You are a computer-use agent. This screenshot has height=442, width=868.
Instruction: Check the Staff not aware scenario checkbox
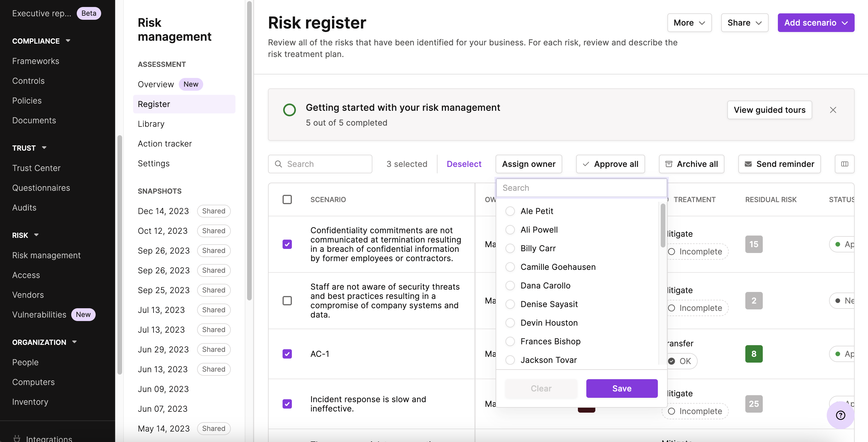click(x=287, y=300)
